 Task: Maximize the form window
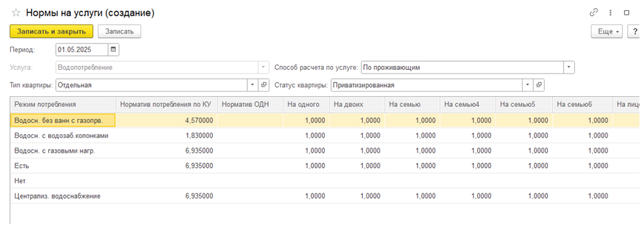[627, 13]
